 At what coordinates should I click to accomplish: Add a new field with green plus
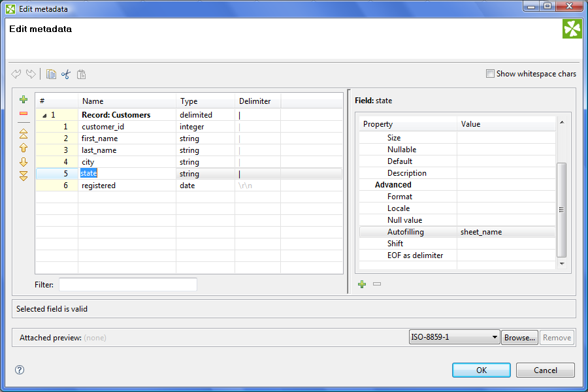pos(24,99)
